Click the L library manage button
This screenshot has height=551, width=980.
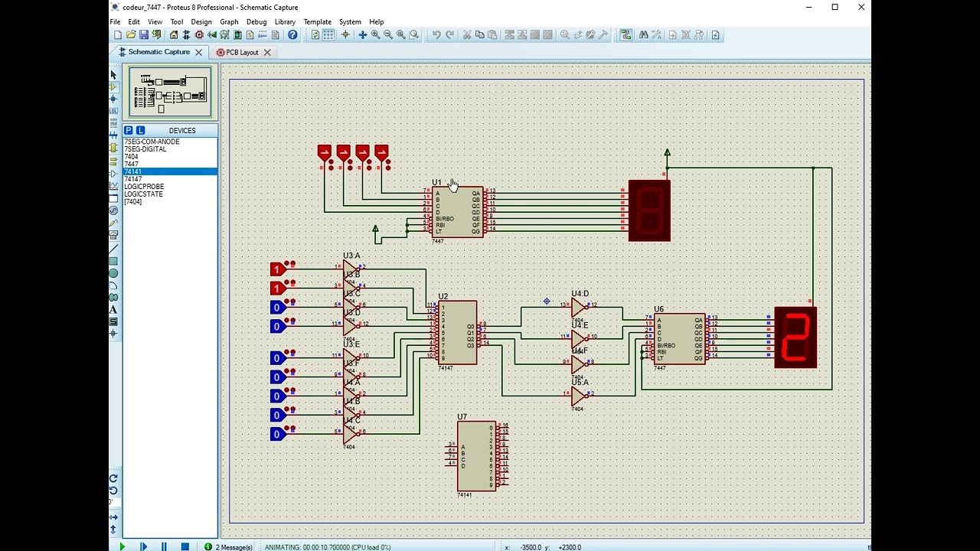tap(140, 131)
